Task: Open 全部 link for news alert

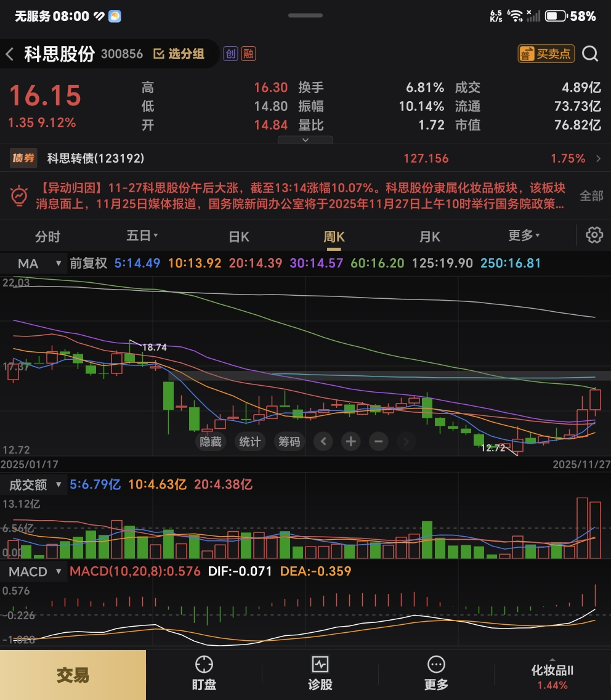Action: click(591, 195)
